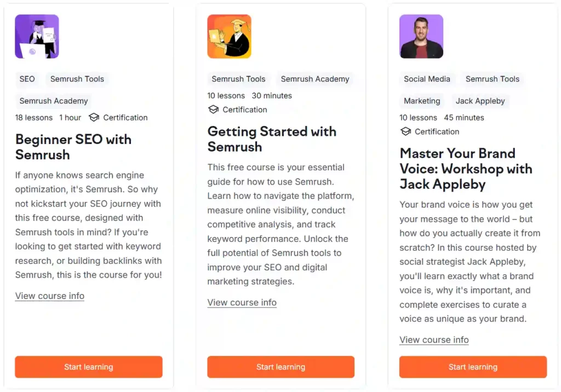Open course info for the Brand Voice workshop

(434, 339)
